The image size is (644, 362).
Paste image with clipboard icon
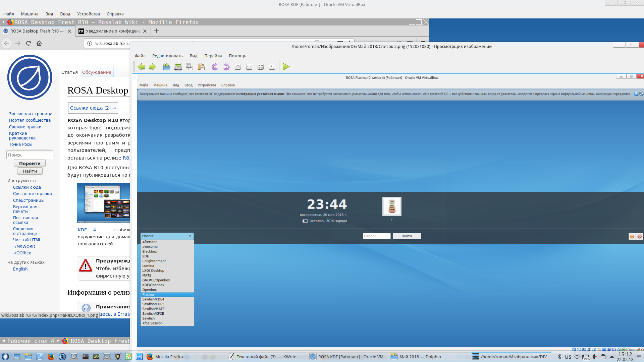pos(201,67)
